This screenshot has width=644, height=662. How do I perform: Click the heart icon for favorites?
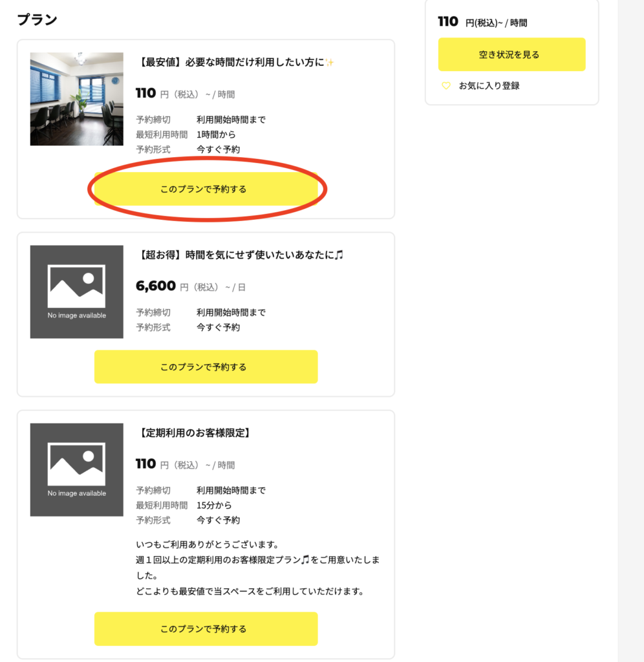445,85
